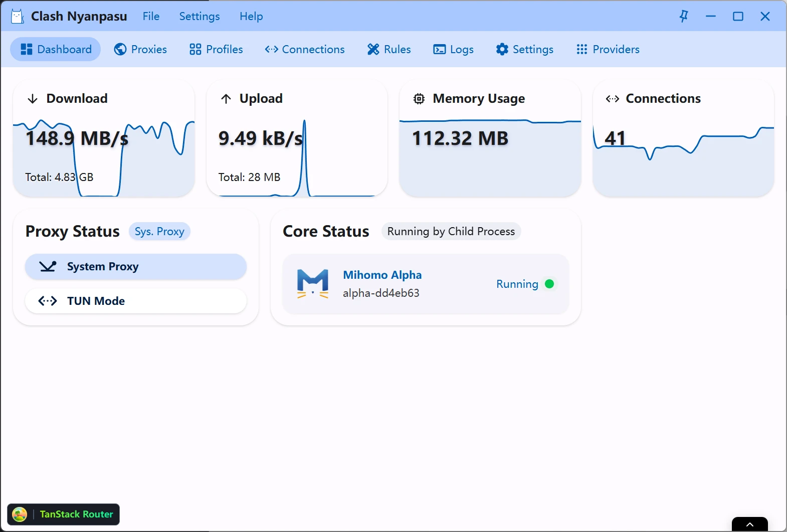
Task: Switch to the Connections tab
Action: point(305,49)
